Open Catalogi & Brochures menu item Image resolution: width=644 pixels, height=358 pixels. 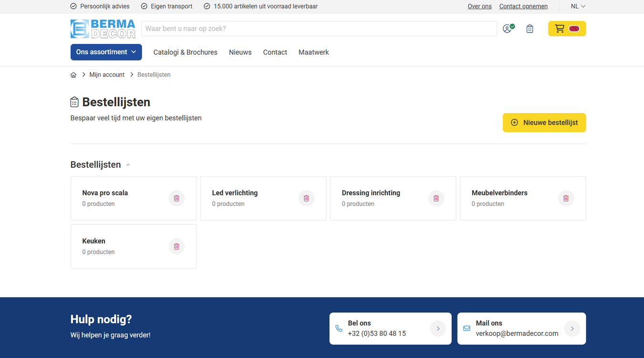coord(185,53)
